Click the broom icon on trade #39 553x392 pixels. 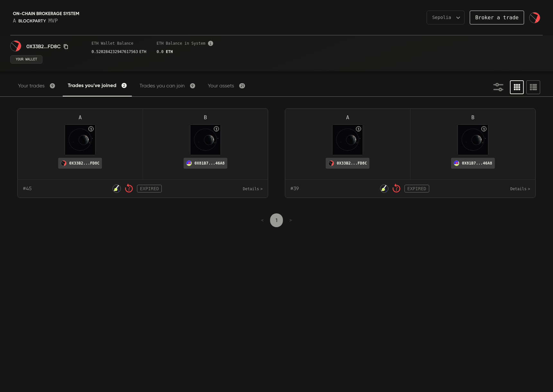pyautogui.click(x=384, y=189)
